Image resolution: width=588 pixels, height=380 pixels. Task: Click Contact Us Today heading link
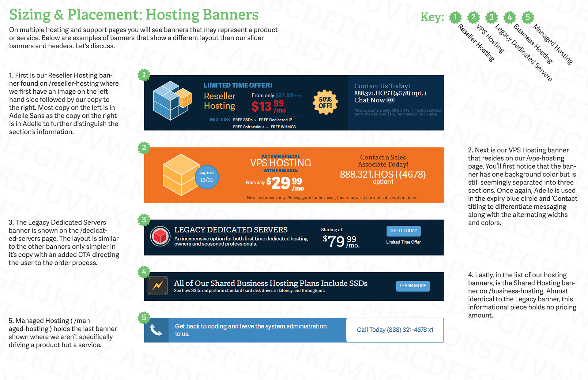click(382, 86)
